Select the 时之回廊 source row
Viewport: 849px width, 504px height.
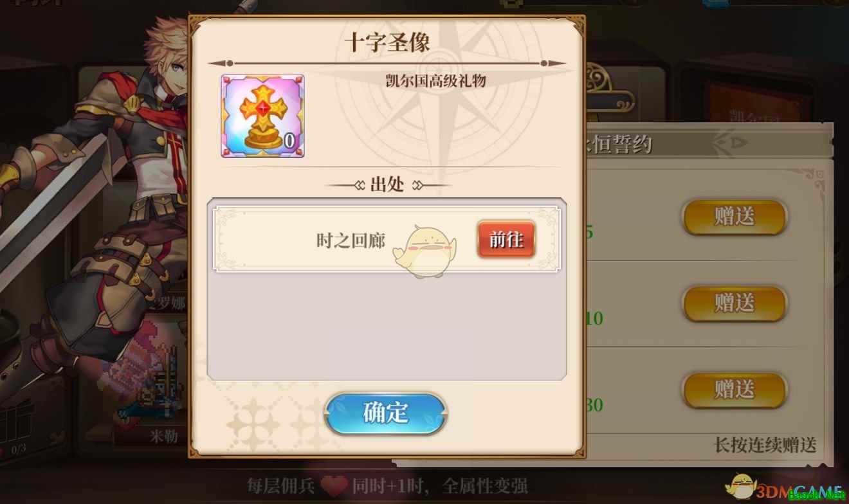pos(387,240)
